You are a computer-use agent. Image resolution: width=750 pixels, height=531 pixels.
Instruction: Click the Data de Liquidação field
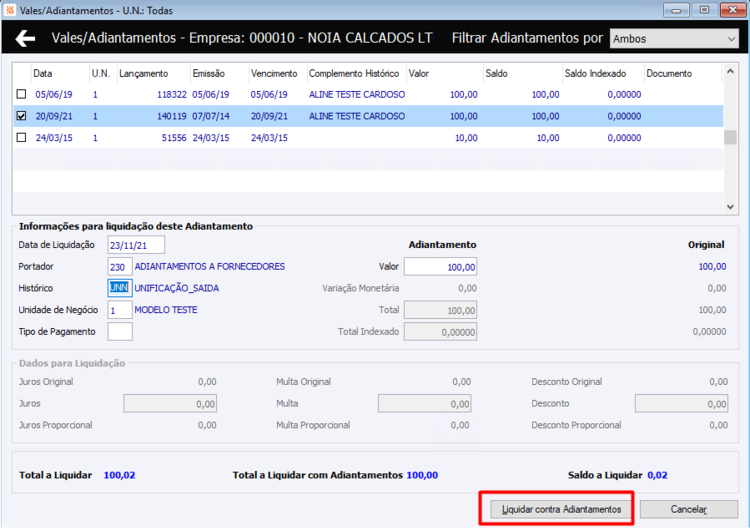coord(136,245)
